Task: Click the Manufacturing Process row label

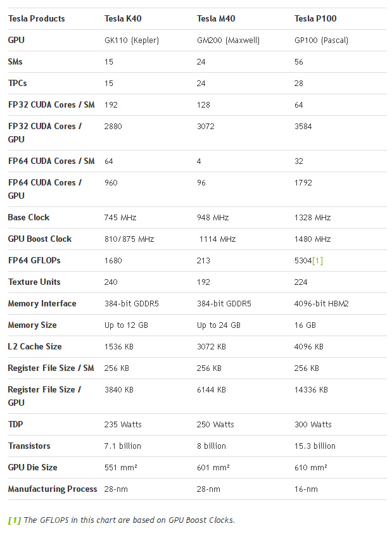Action: click(53, 489)
